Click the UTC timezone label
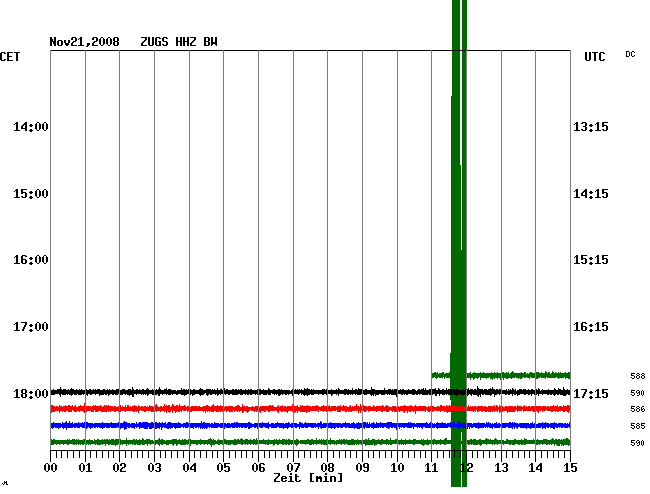The width and height of the screenshot is (650, 494). (x=594, y=57)
